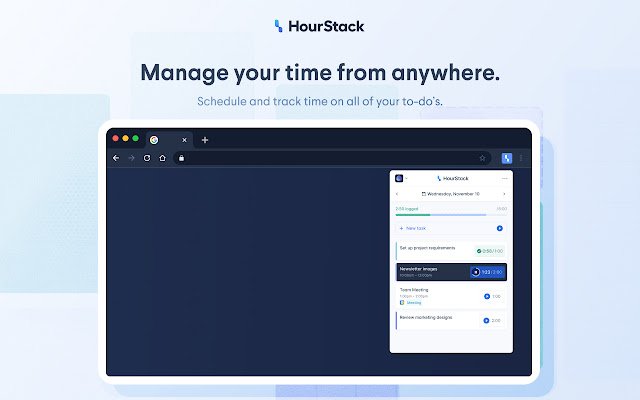640x400 pixels.
Task: Start the Review marketing designs timer
Action: [x=486, y=321]
